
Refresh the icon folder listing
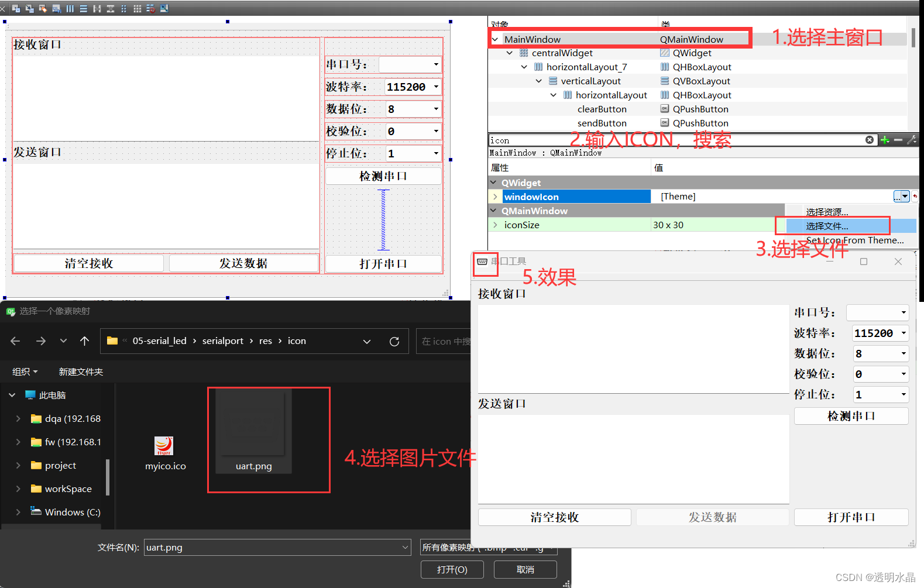coord(394,342)
